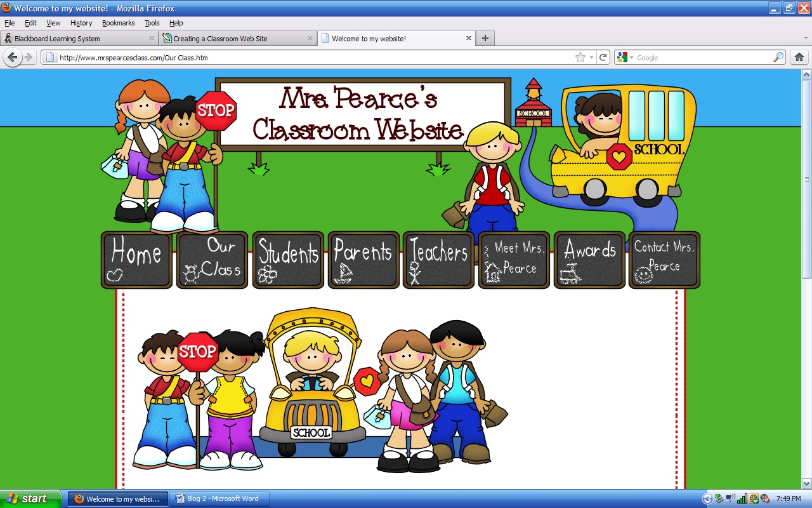Open the Students page from the chalkboard nav
The height and width of the screenshot is (508, 812).
click(288, 259)
